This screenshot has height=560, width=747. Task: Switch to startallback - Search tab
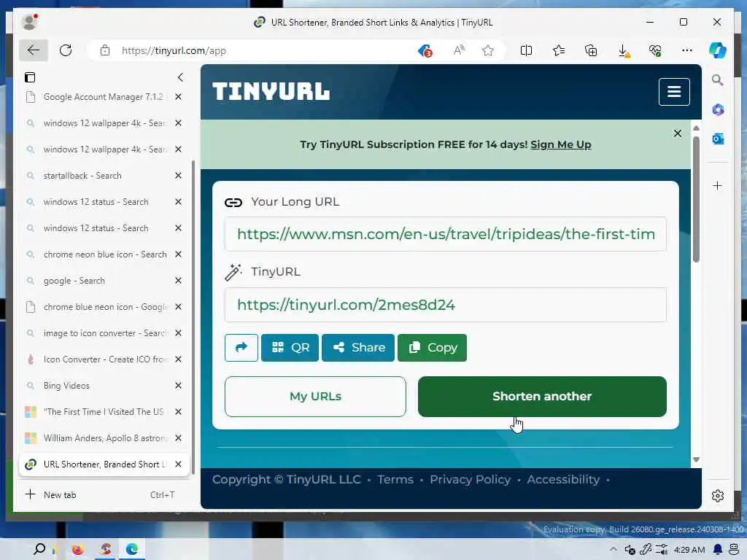click(104, 176)
